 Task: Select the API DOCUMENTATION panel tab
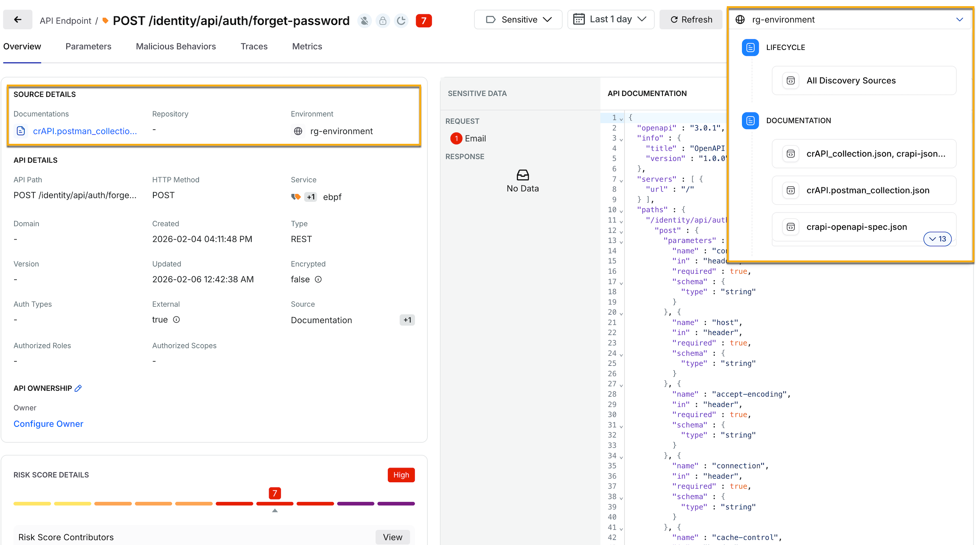(647, 93)
